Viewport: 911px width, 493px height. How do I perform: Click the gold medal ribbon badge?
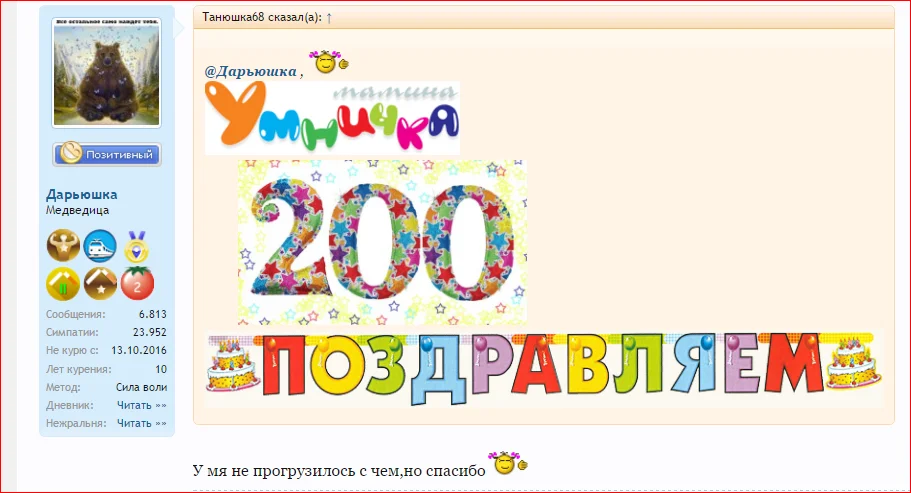[137, 246]
